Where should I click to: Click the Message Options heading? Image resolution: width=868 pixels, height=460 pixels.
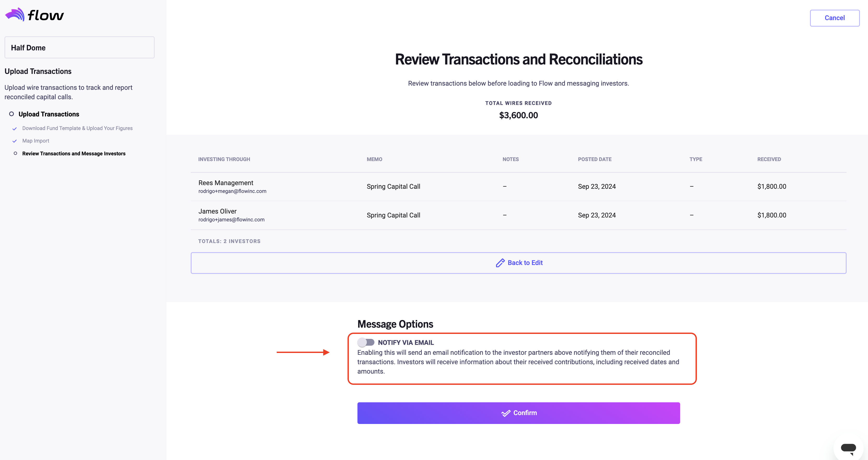pos(395,324)
